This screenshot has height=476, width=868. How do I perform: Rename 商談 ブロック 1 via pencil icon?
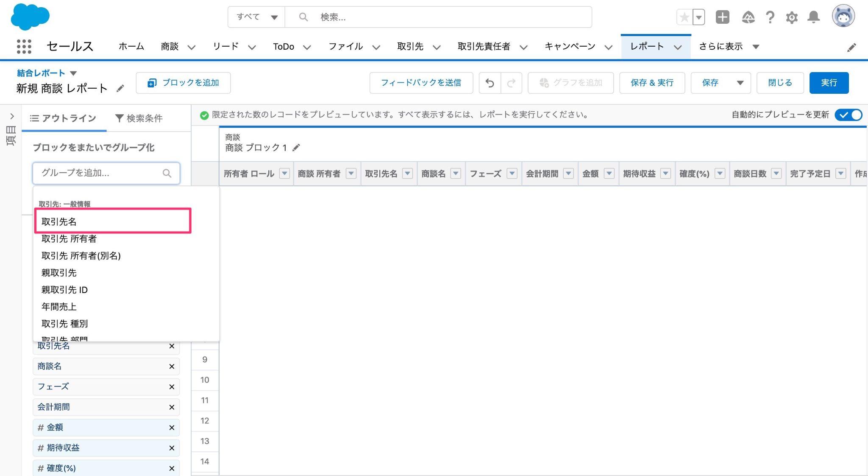click(296, 148)
